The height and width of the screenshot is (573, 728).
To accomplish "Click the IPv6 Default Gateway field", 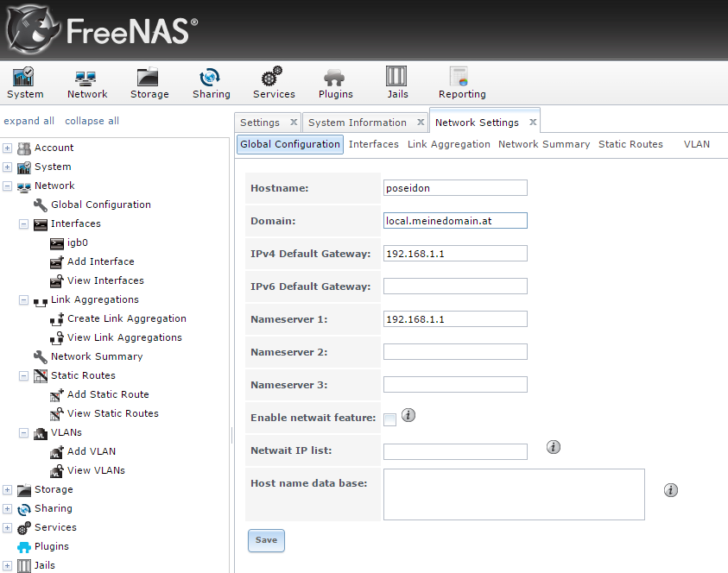I will click(455, 286).
